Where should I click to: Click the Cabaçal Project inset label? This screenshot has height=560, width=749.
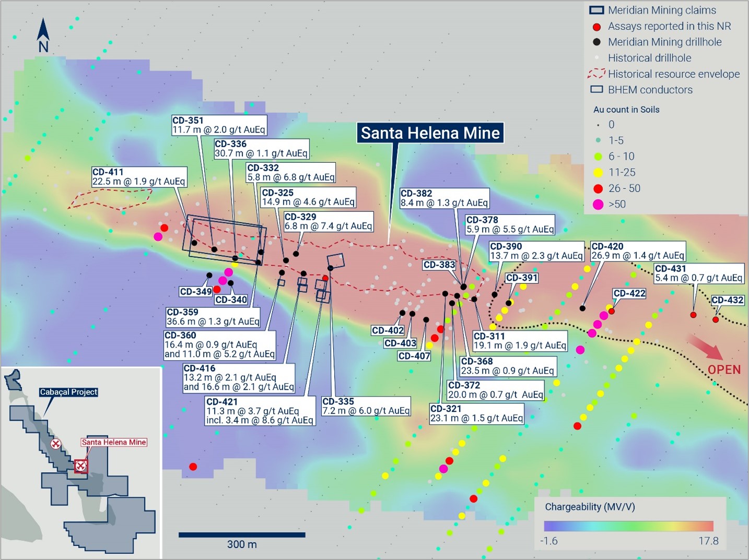coord(69,392)
